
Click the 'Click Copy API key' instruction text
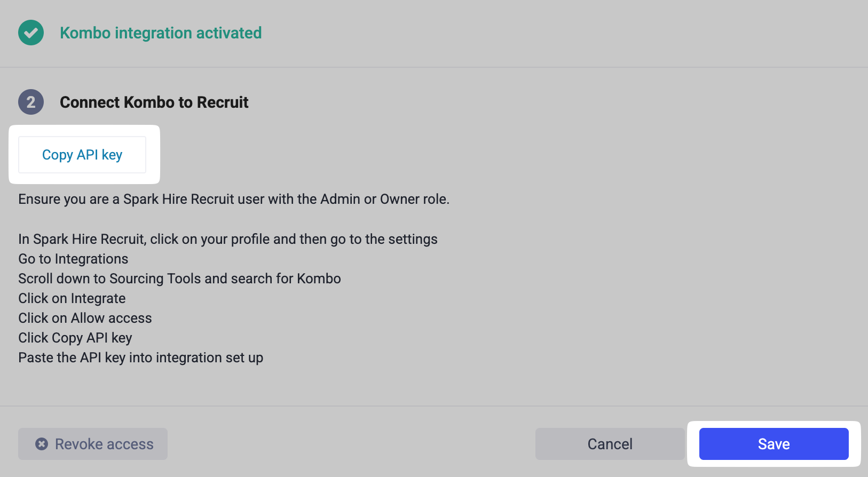click(x=75, y=338)
